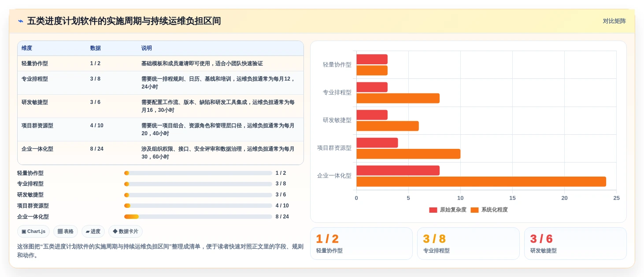Click the summary paragraph below the tags
Viewport: 644px width, 277px height.
tap(160, 251)
